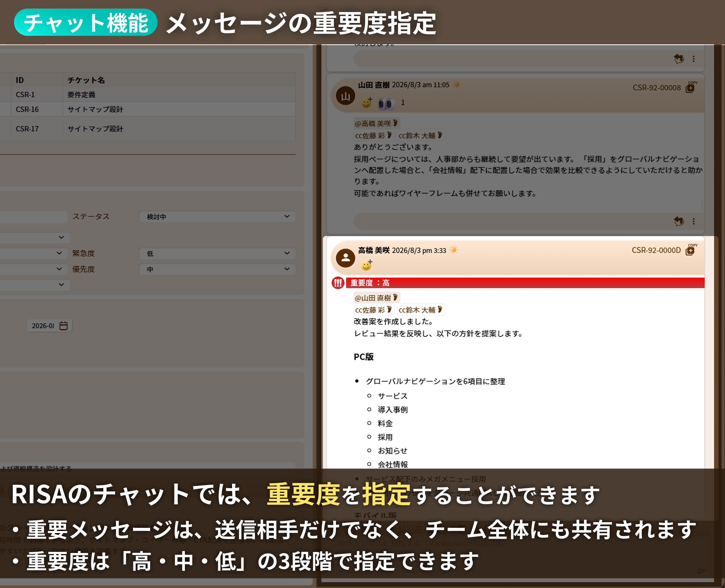
Task: Click the @高橋 美咲 mention tag
Action: pyautogui.click(x=377, y=123)
